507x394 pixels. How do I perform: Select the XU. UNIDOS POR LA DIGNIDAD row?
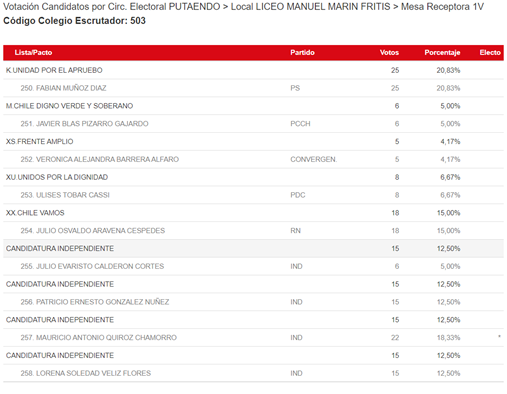(x=253, y=177)
